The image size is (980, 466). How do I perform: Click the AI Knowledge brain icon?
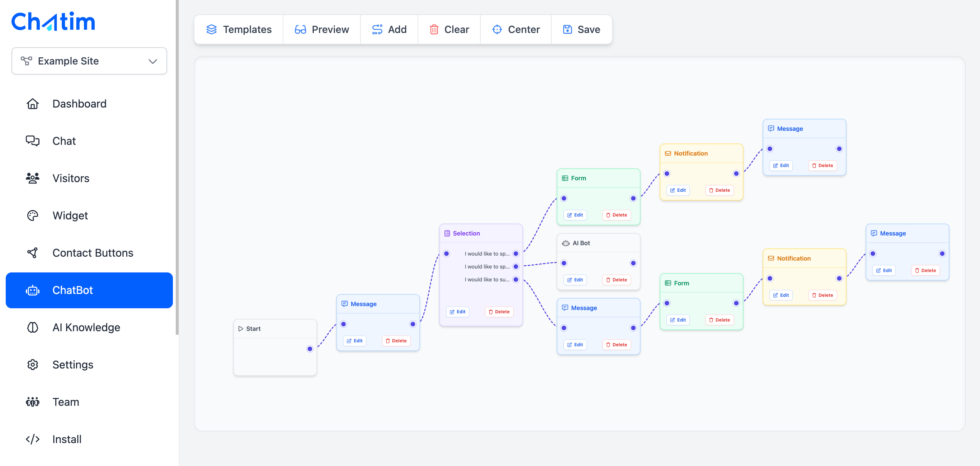[33, 327]
